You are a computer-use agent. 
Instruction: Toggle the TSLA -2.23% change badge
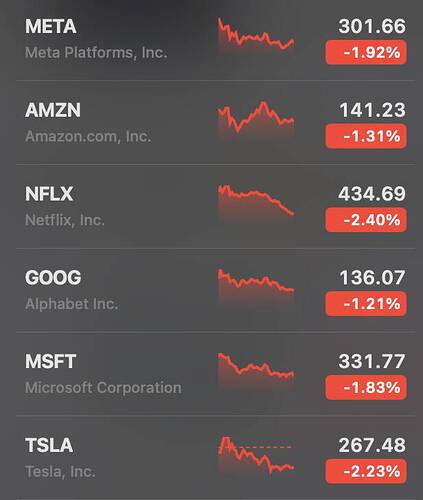click(366, 471)
